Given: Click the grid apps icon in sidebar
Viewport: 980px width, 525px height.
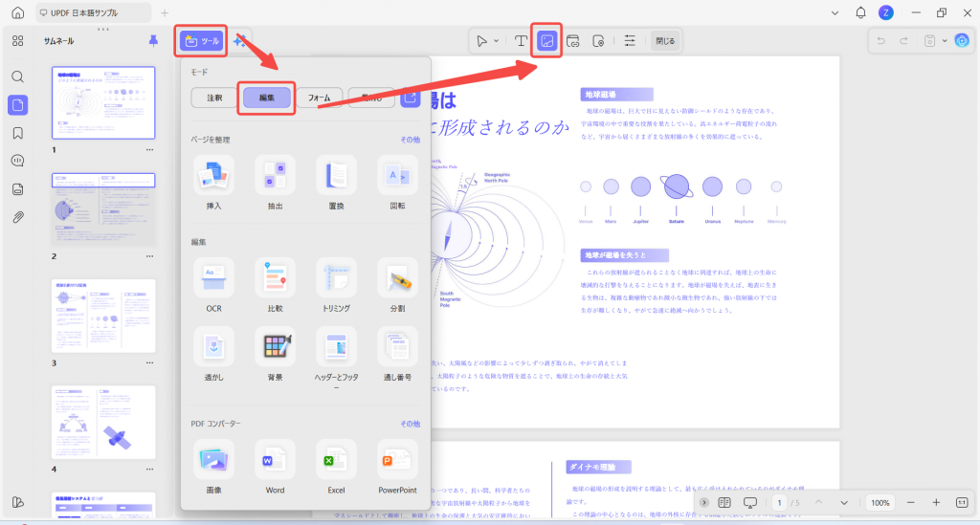Looking at the screenshot, I should click(x=17, y=41).
